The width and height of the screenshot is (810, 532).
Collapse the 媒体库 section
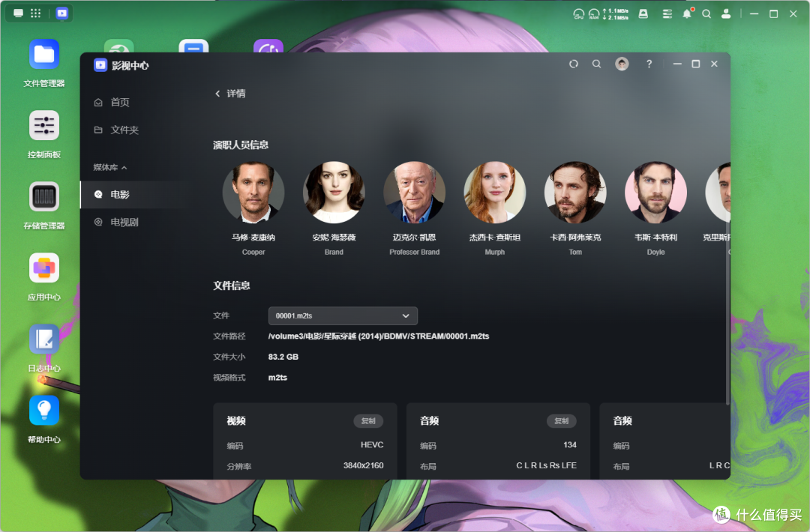click(x=110, y=167)
